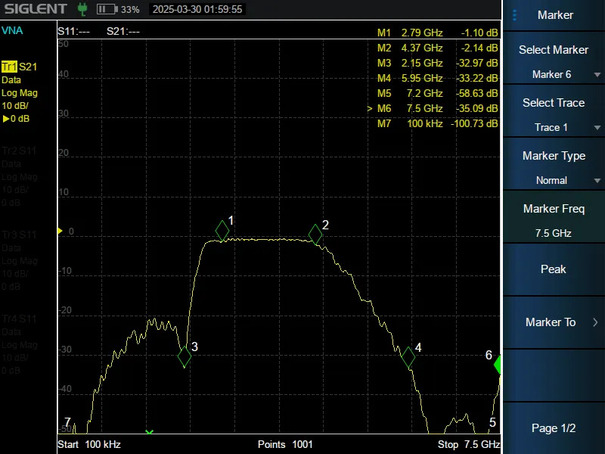Select marker 1 diamond on the trace
This screenshot has height=454, width=605.
click(222, 231)
